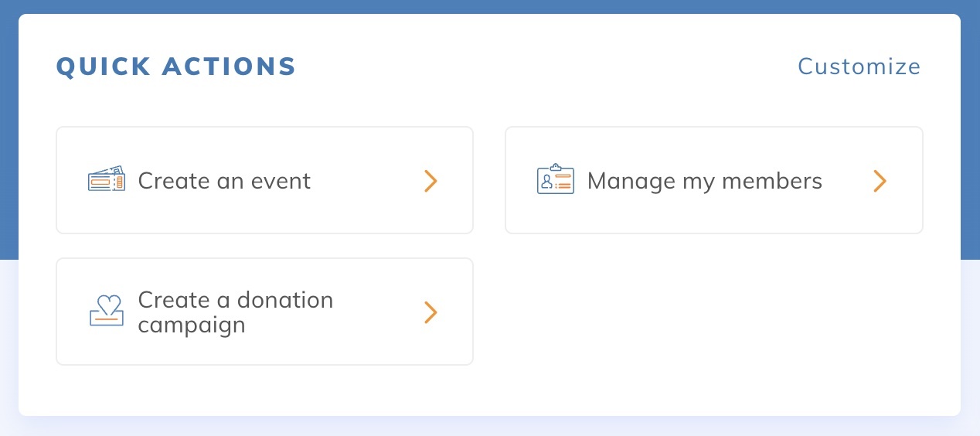Click the QUICK ACTIONS heading
Image resolution: width=980 pixels, height=436 pixels.
click(176, 66)
